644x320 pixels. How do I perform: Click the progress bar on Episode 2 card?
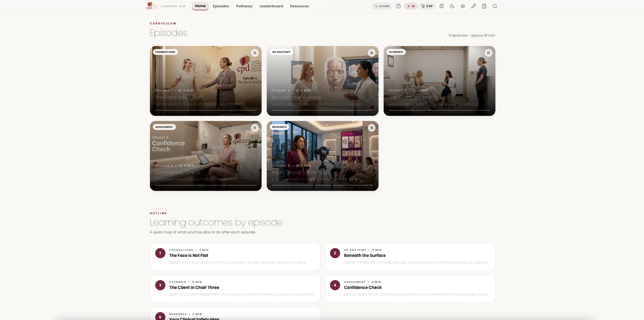pos(323,110)
